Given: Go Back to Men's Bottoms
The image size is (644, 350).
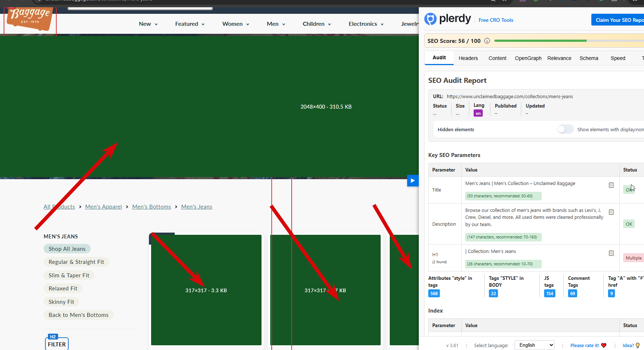Looking at the screenshot, I should coord(78,315).
